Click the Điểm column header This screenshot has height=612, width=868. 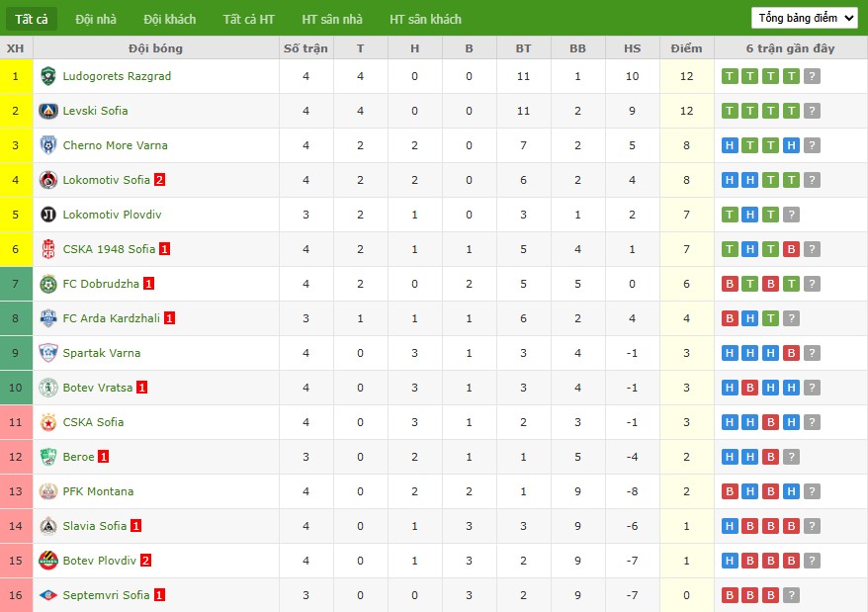[x=686, y=48]
